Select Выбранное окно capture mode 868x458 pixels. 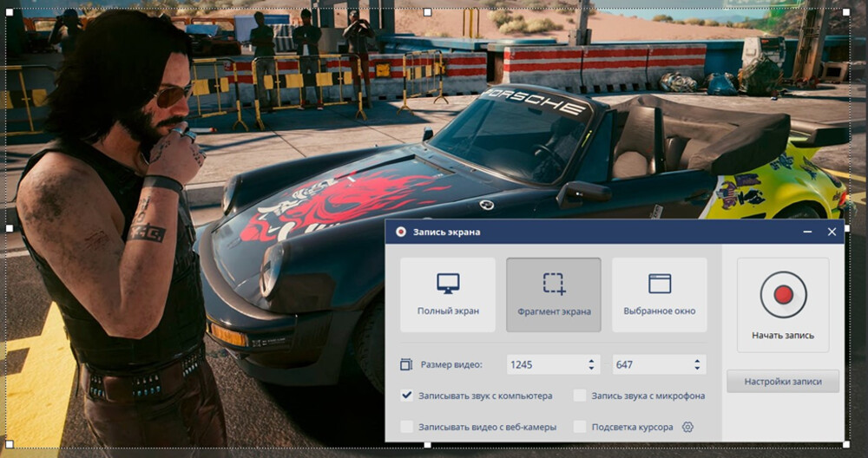tap(660, 295)
